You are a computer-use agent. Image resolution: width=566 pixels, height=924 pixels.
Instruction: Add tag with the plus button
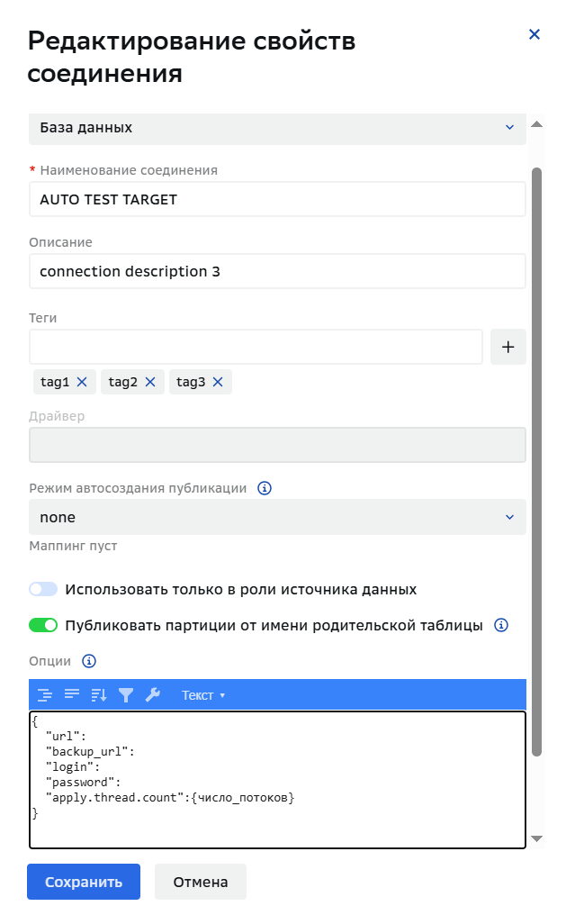point(508,347)
